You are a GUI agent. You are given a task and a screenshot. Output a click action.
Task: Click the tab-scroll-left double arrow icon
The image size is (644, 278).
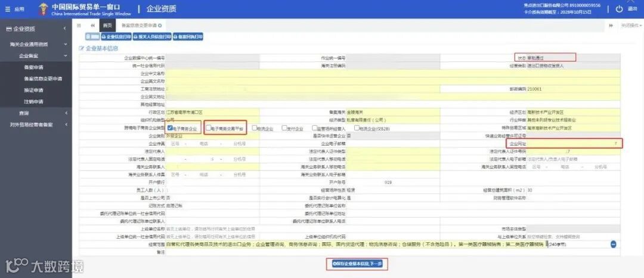click(x=92, y=26)
